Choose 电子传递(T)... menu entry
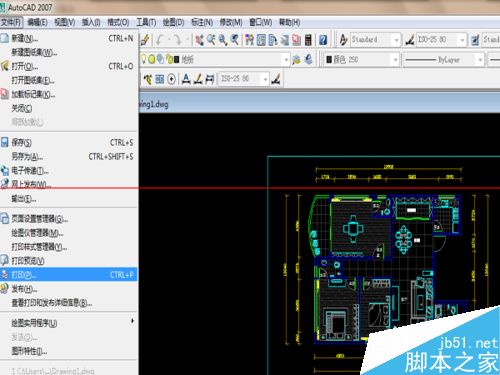 [x=69, y=171]
